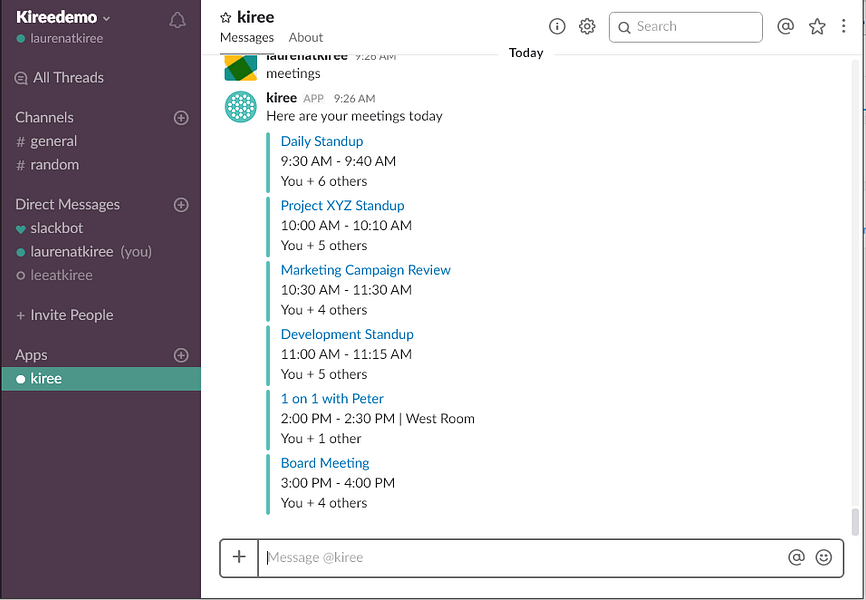Open emoji picker in composer

[x=823, y=557]
